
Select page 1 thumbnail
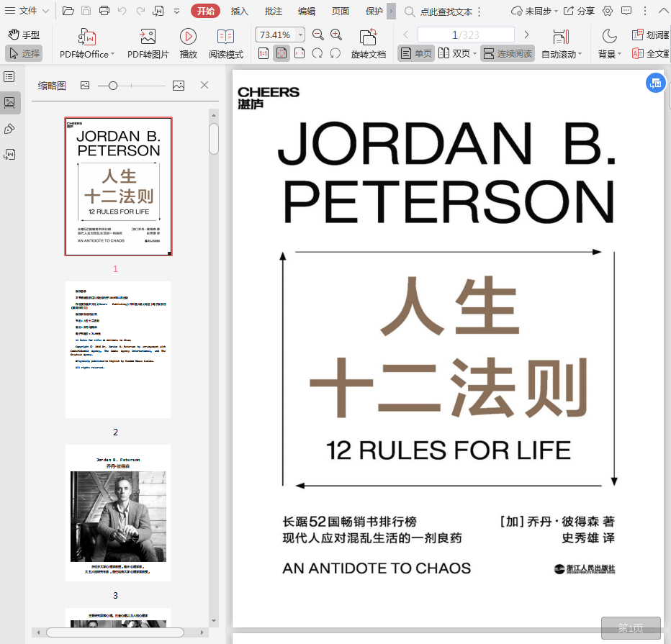click(x=119, y=186)
